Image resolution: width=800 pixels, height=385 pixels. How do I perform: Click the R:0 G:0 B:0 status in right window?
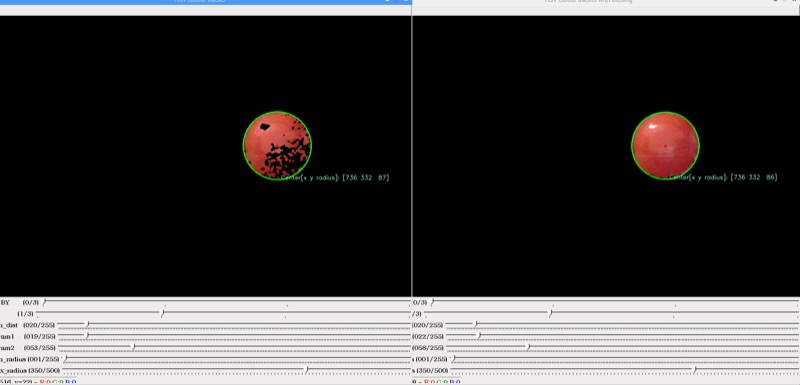(x=442, y=382)
